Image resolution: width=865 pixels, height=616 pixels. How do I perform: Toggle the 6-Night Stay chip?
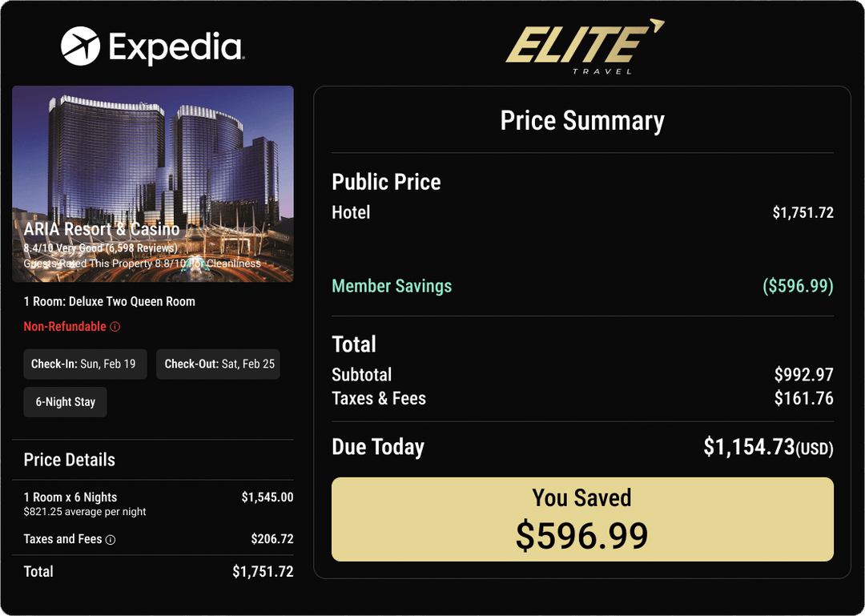65,401
